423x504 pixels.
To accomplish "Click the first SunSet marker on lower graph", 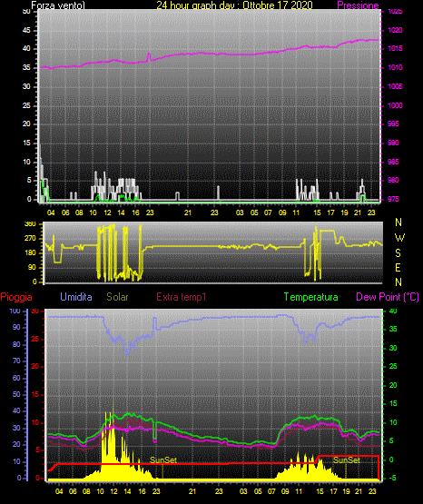I will click(163, 460).
